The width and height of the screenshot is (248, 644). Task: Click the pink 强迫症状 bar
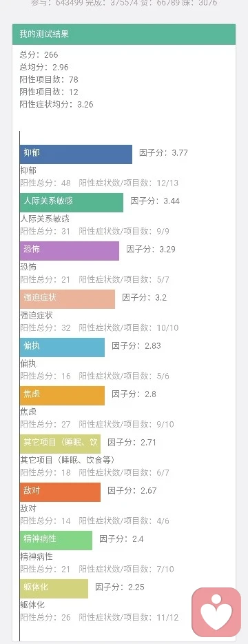coord(68,299)
